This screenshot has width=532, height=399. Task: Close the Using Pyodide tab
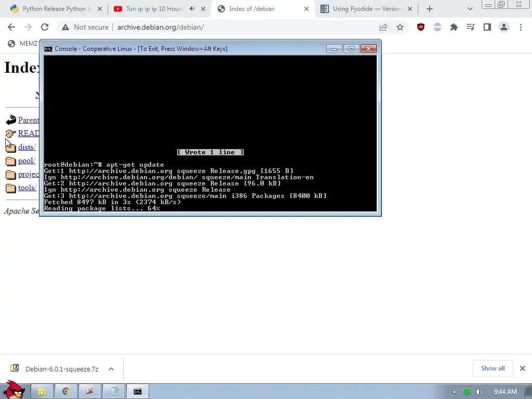click(x=410, y=9)
